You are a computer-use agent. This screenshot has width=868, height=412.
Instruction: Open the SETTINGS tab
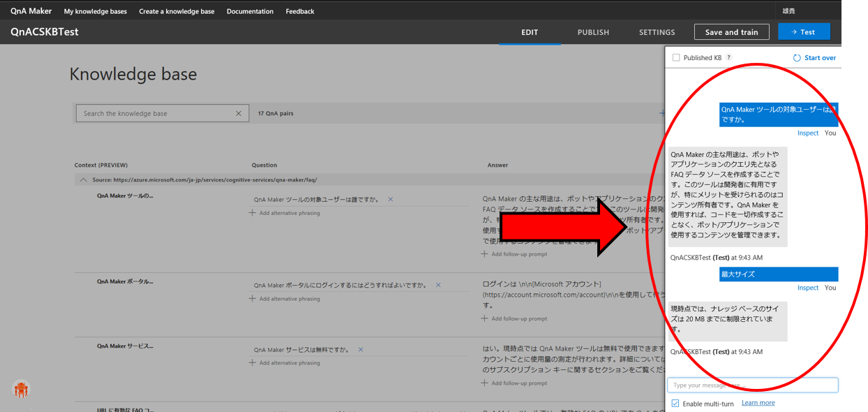pos(657,32)
